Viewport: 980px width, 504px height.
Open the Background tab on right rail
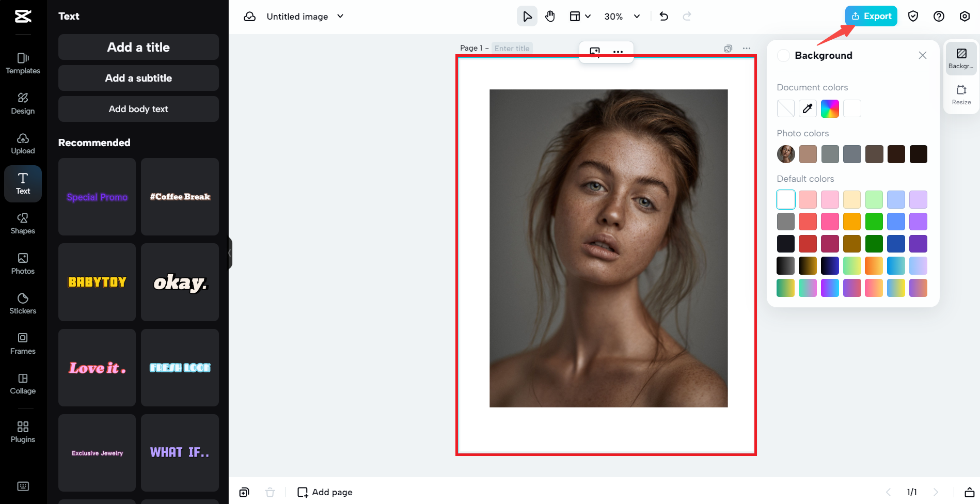tap(961, 58)
